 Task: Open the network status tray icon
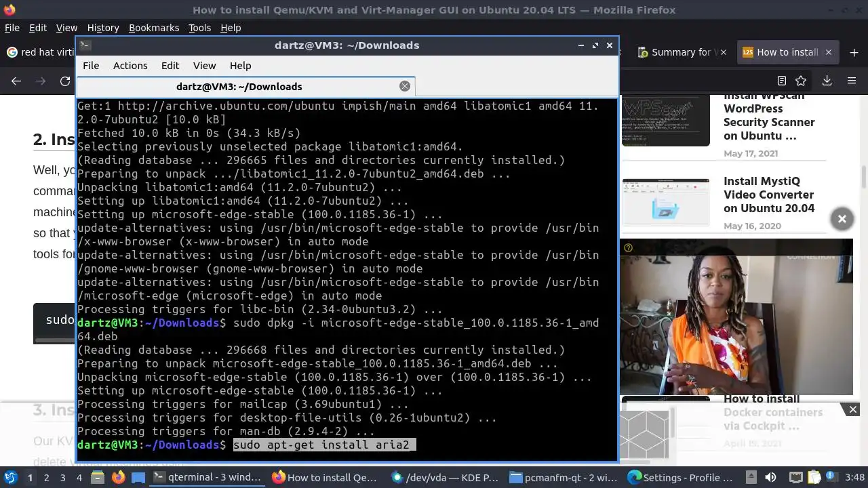point(795,478)
